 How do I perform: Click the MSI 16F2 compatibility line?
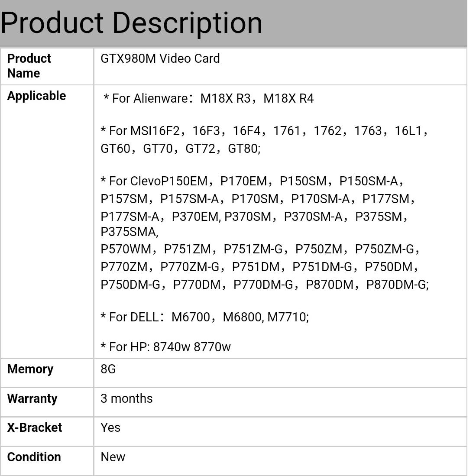coord(264,131)
